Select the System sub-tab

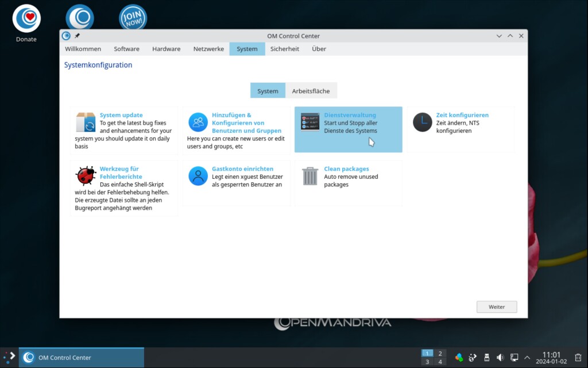[268, 90]
